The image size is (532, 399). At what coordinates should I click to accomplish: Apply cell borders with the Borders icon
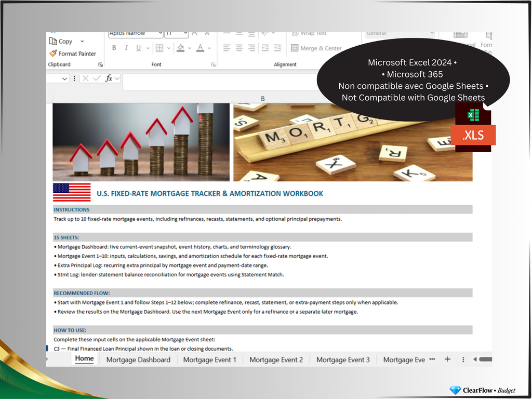coord(159,48)
